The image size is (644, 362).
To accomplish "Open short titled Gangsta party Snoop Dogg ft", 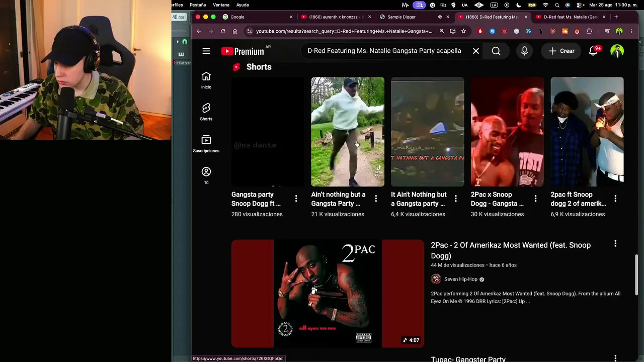I will [x=256, y=199].
